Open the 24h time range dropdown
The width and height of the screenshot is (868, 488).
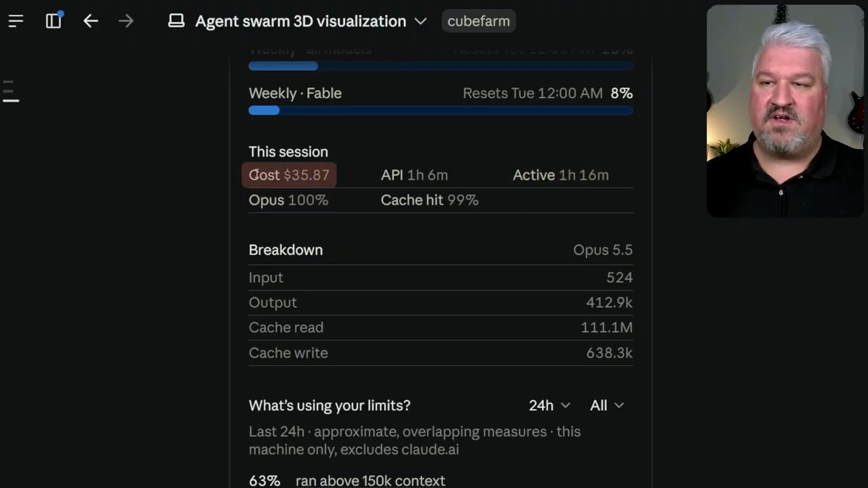click(550, 405)
